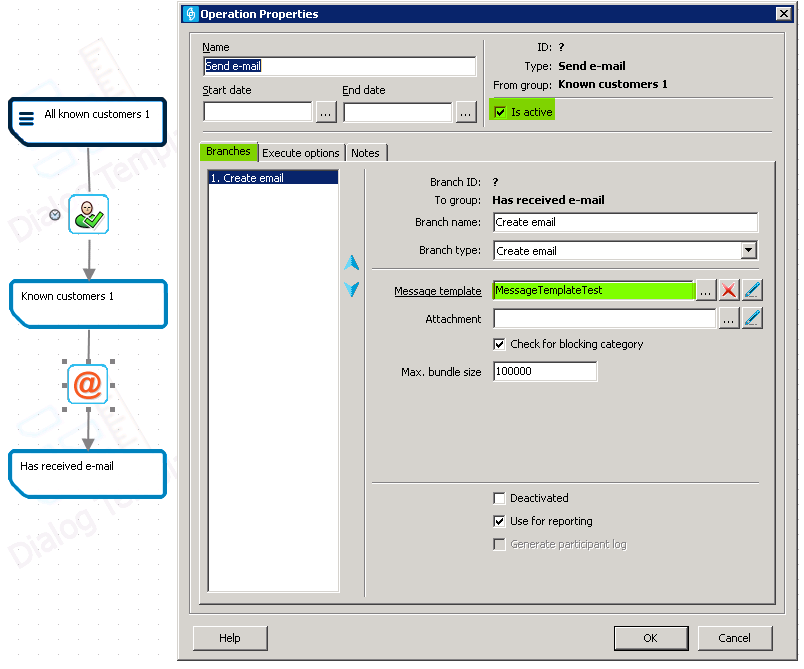
Task: Click the edit icon beside Attachment field
Action: [753, 318]
